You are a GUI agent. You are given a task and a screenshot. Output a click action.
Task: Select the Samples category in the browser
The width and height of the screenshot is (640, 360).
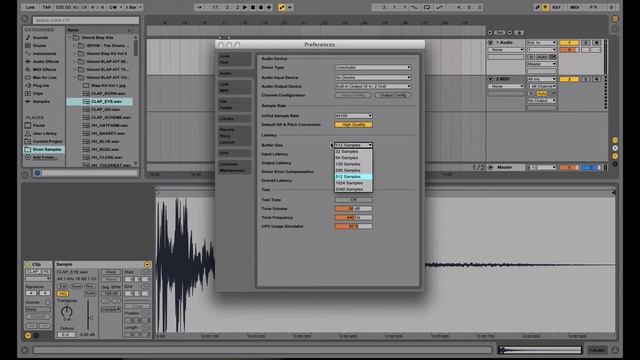[x=41, y=101]
